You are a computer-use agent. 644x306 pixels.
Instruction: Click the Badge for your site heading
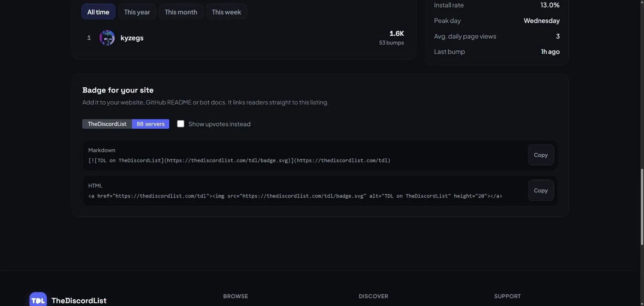(x=118, y=90)
